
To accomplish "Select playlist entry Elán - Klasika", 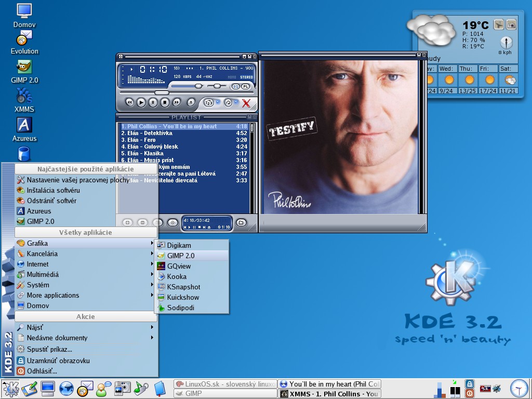I will pyautogui.click(x=184, y=153).
